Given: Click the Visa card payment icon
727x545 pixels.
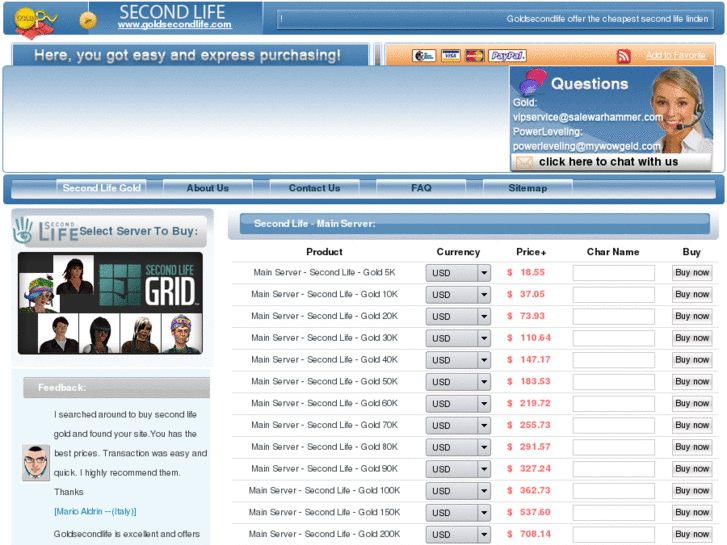Looking at the screenshot, I should tap(450, 56).
